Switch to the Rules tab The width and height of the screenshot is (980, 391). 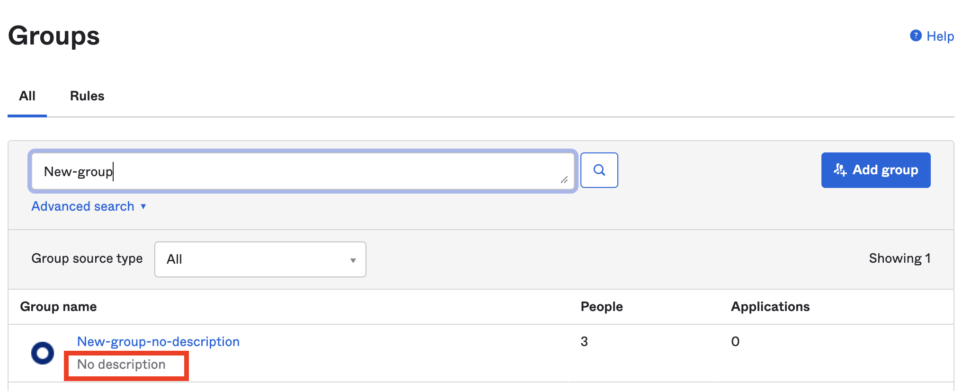pos(87,96)
